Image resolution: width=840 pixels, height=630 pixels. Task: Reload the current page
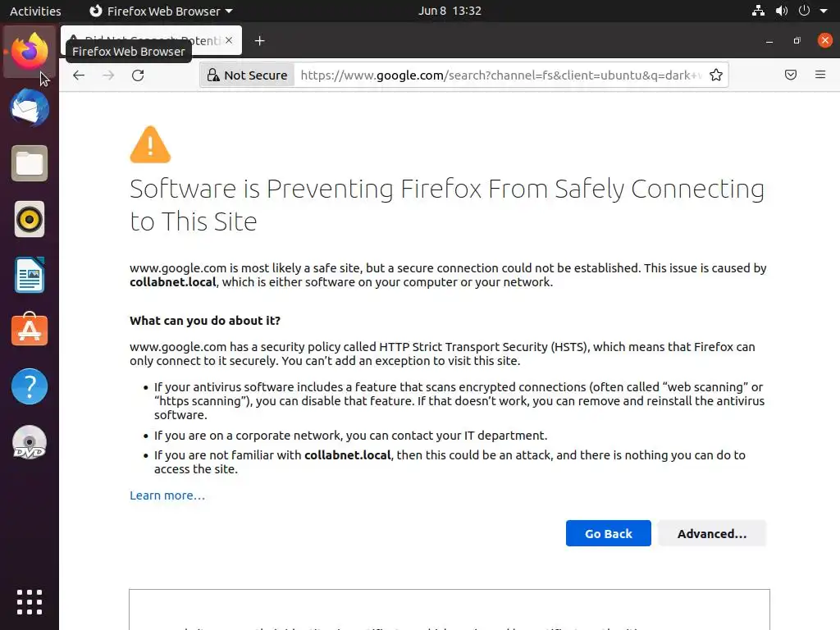click(138, 75)
